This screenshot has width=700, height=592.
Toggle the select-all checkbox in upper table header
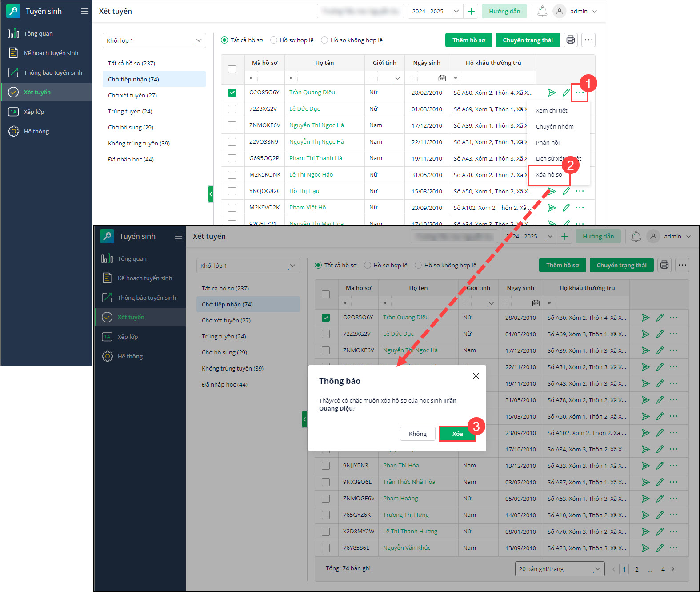[232, 69]
